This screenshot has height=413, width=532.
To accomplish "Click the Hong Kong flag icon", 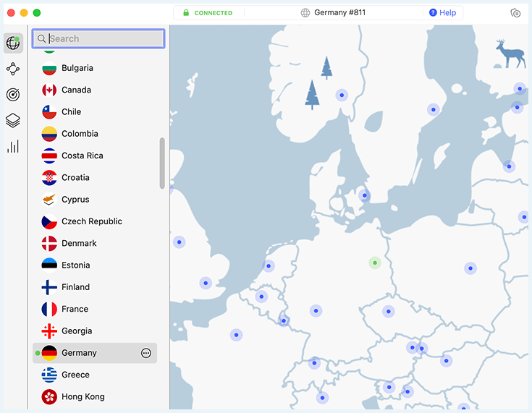I will click(49, 396).
